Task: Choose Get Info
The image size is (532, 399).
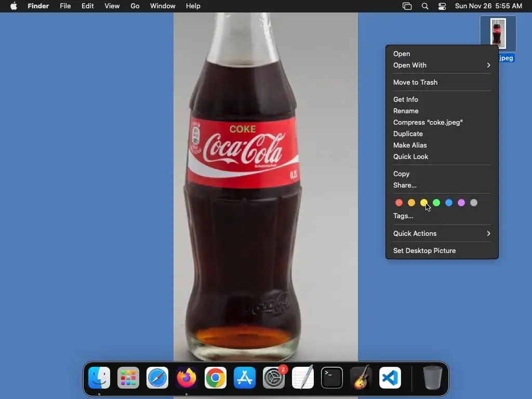Action: 442,99
